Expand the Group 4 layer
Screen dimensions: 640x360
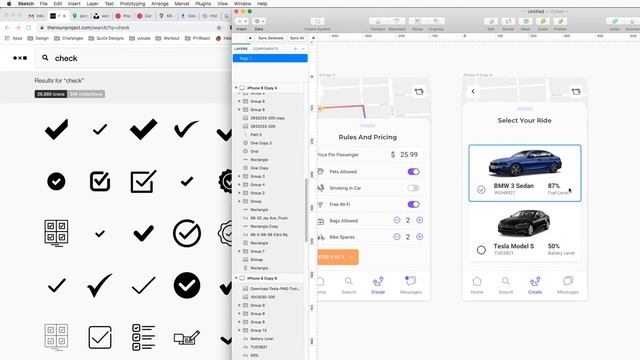239,184
